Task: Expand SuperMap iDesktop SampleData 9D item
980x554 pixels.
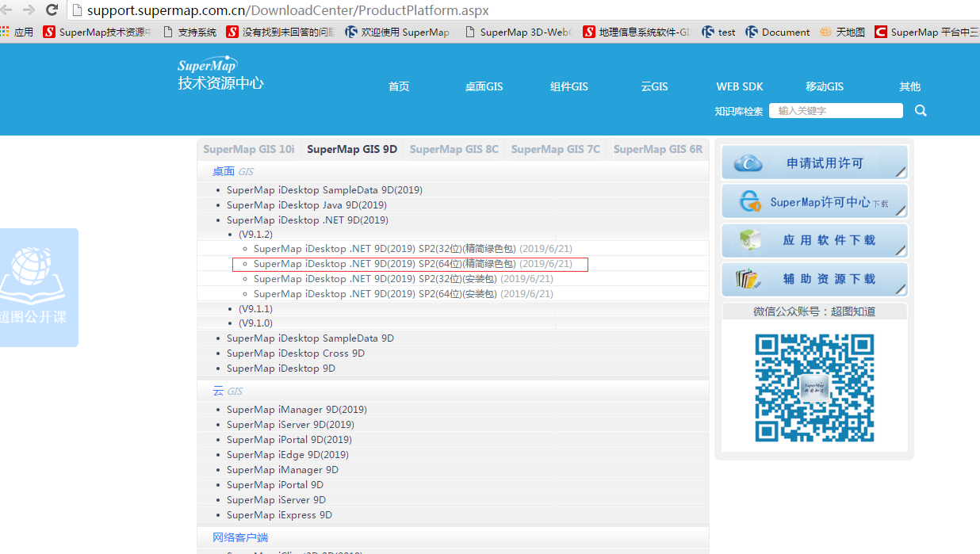Action: (310, 338)
